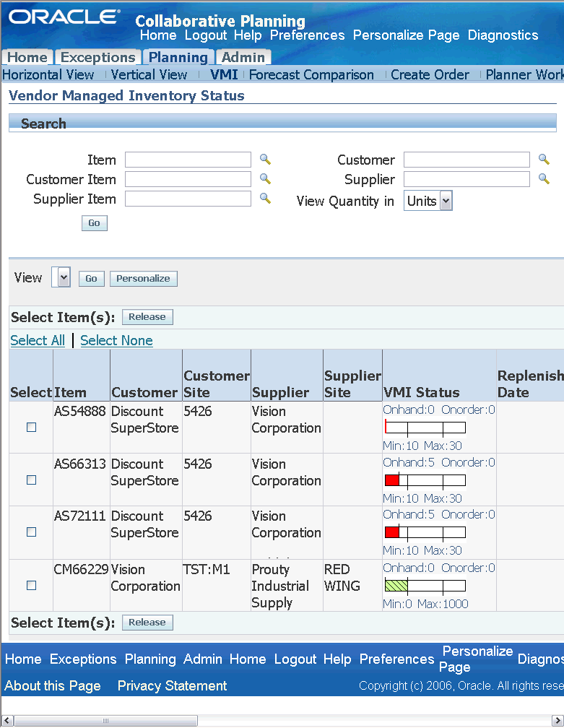Screen dimensions: 564x728
Task: Switch to the Admin tab
Action: [243, 57]
